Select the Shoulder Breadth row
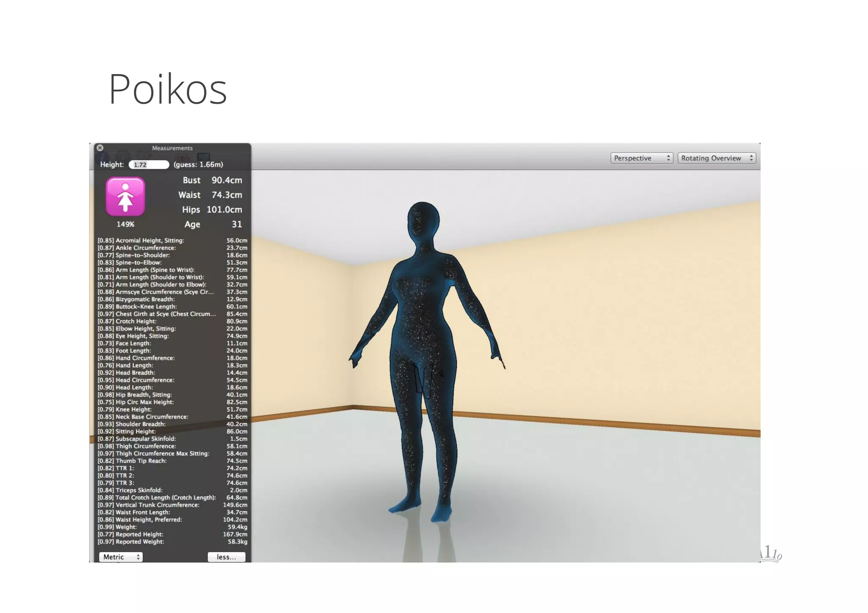 (x=172, y=424)
